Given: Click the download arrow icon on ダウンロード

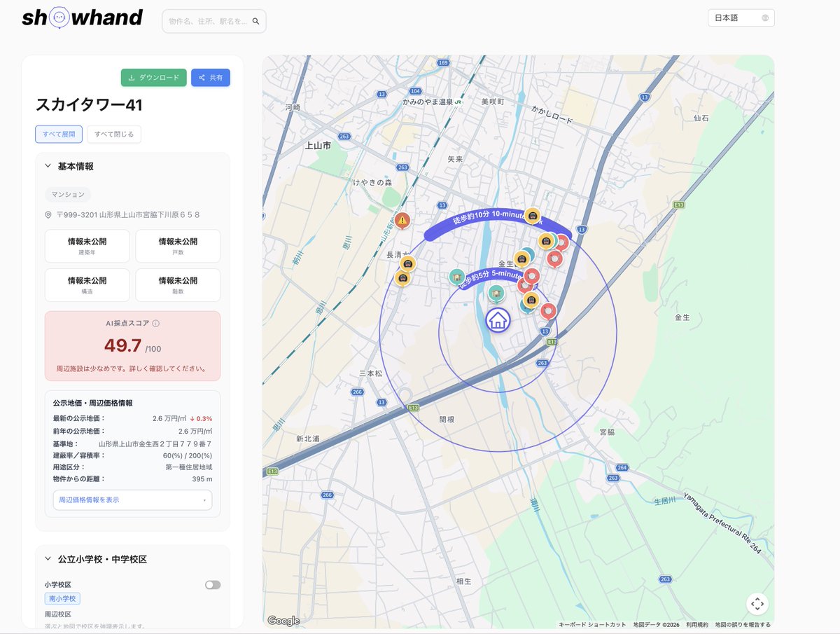Looking at the screenshot, I should pyautogui.click(x=131, y=78).
